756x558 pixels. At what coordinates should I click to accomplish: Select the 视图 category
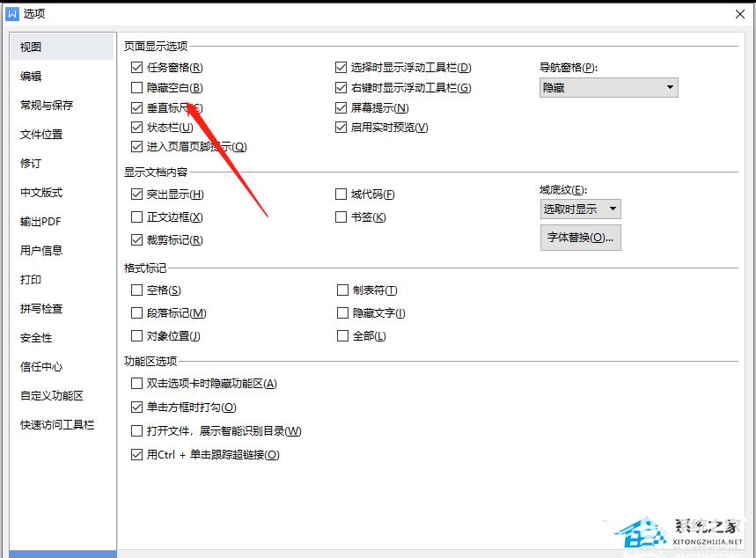pyautogui.click(x=62, y=47)
